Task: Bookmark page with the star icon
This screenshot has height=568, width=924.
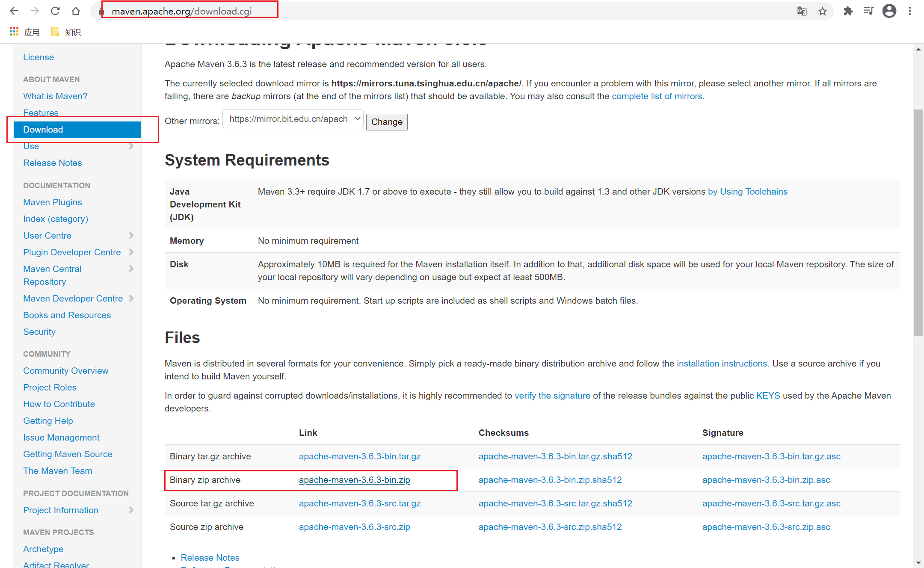Action: pos(822,11)
